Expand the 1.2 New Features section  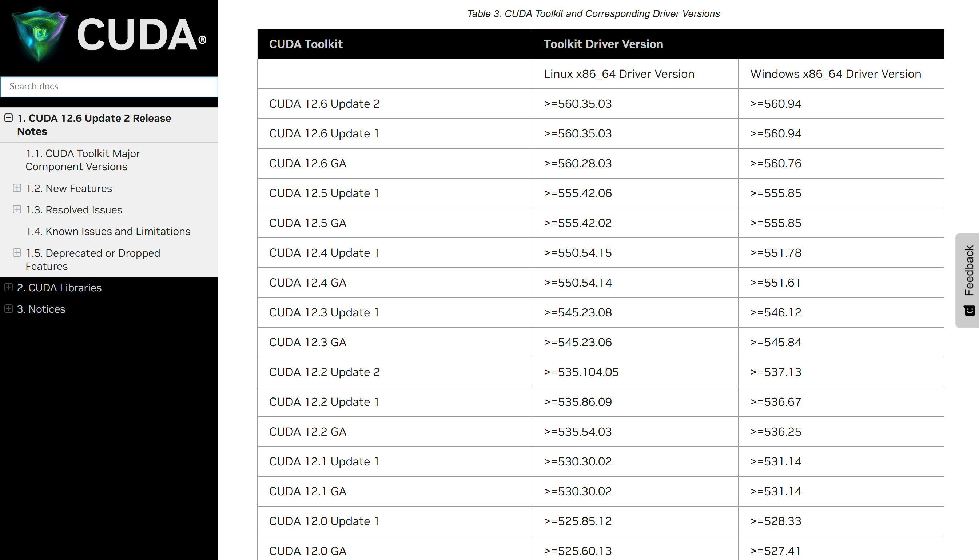(x=17, y=188)
